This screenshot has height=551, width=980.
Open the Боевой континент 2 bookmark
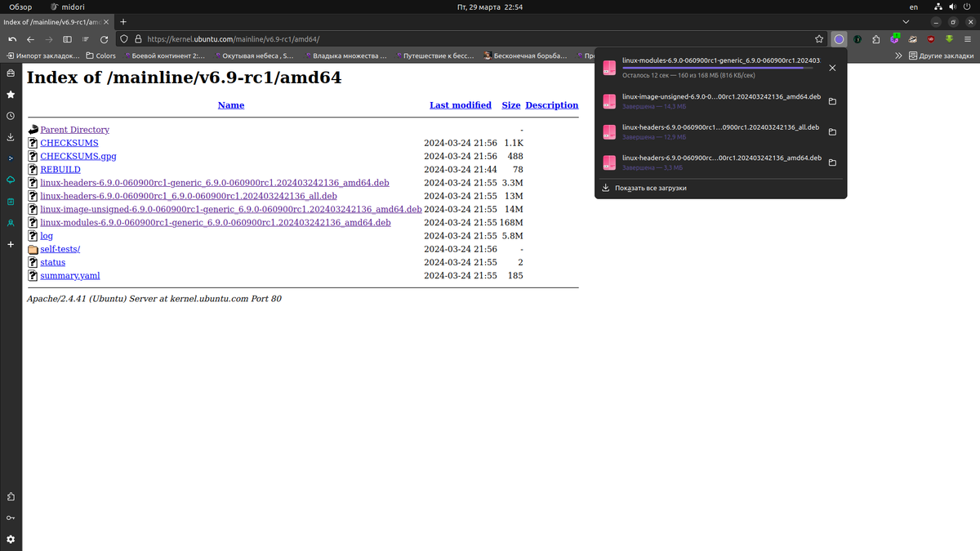point(163,56)
